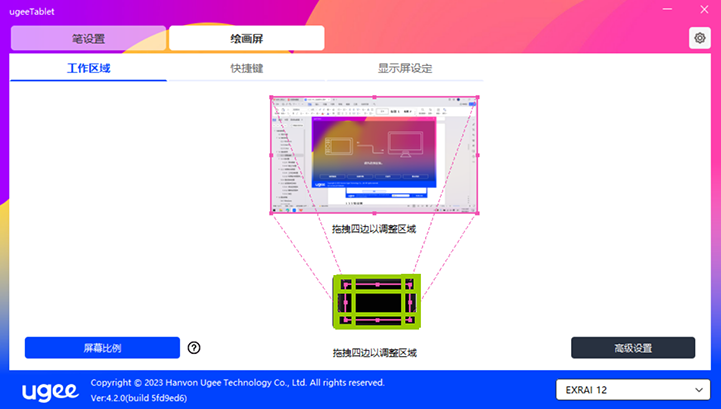The image size is (721, 409).
Task: Open the settings gear icon
Action: tap(699, 38)
